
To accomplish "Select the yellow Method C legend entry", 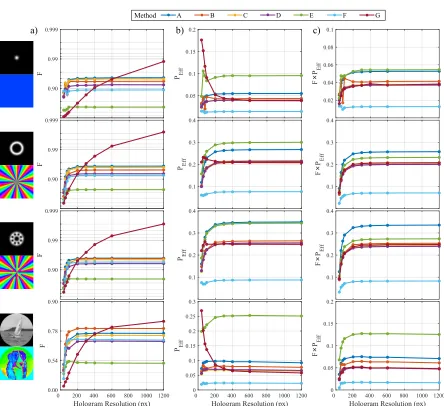I will (237, 15).
